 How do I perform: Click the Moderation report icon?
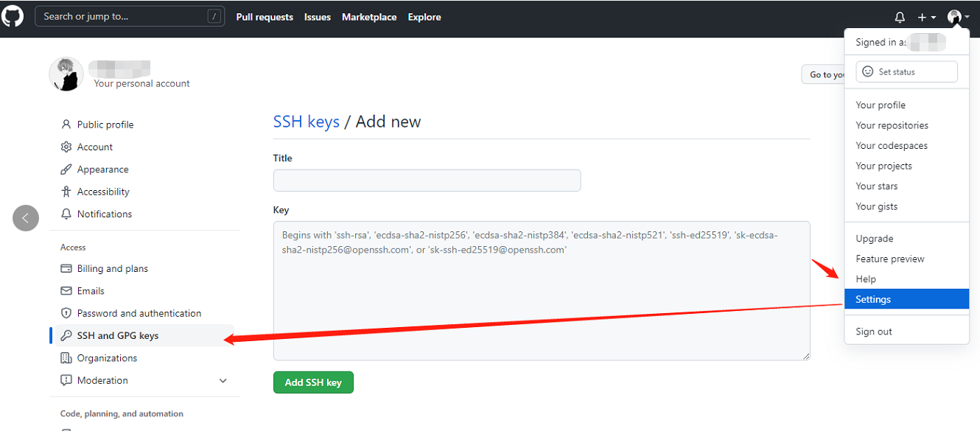tap(66, 380)
